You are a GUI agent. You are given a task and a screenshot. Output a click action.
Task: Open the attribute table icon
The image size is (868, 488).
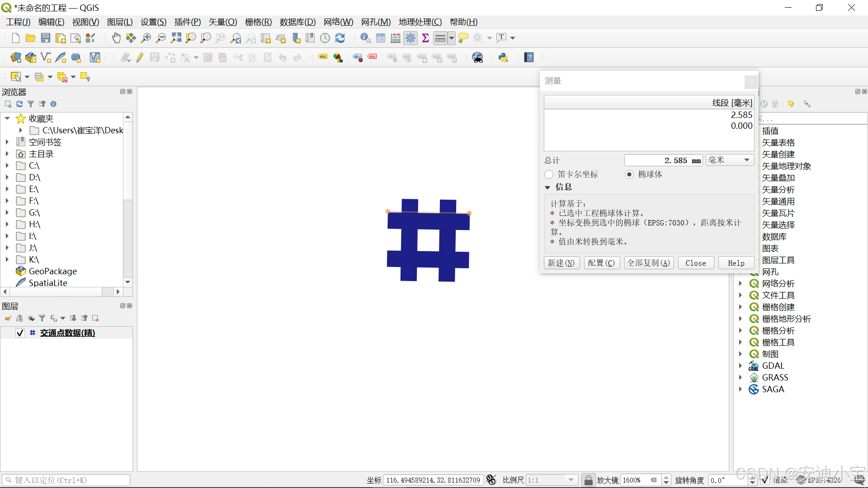pos(381,38)
